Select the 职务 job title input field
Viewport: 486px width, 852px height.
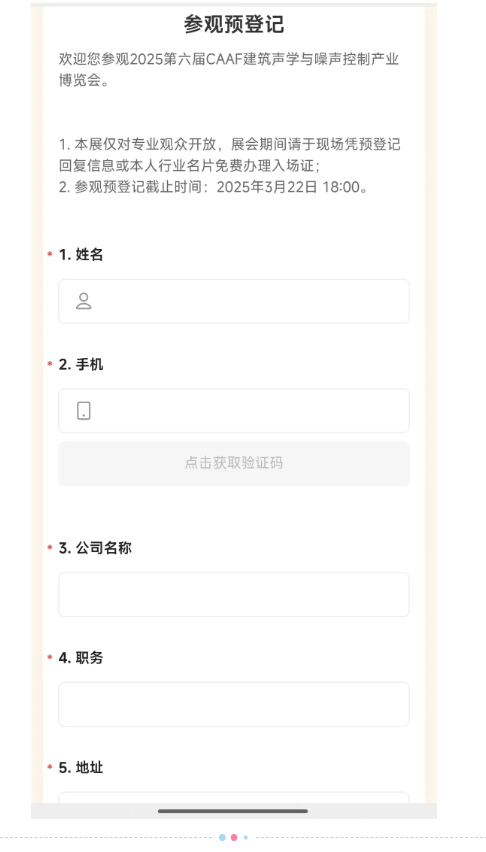(x=234, y=704)
